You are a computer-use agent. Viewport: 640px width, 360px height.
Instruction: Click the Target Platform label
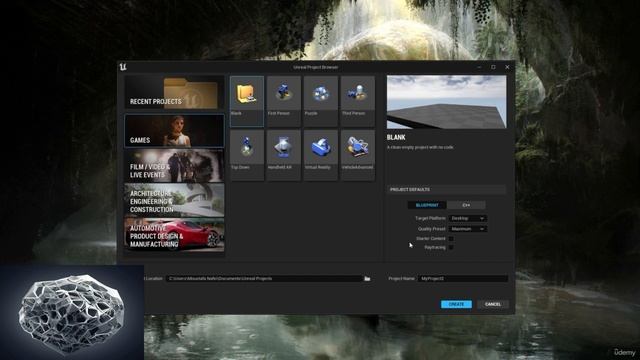(430, 218)
